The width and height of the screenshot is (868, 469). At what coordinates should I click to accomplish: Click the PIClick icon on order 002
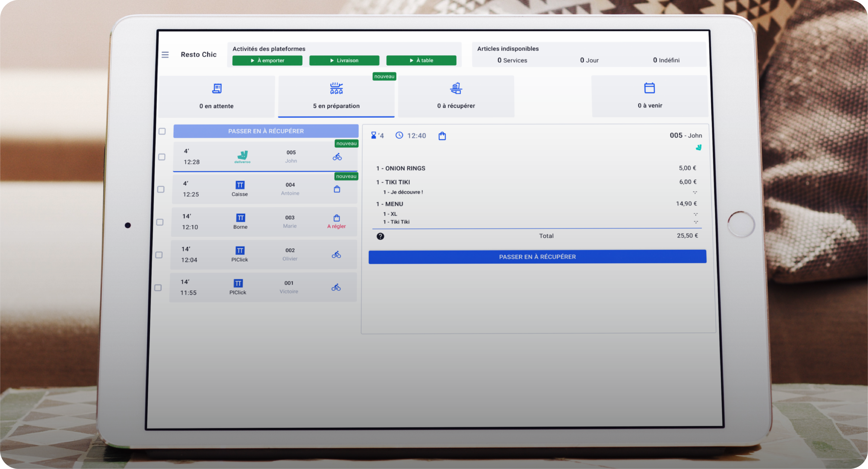pos(240,250)
